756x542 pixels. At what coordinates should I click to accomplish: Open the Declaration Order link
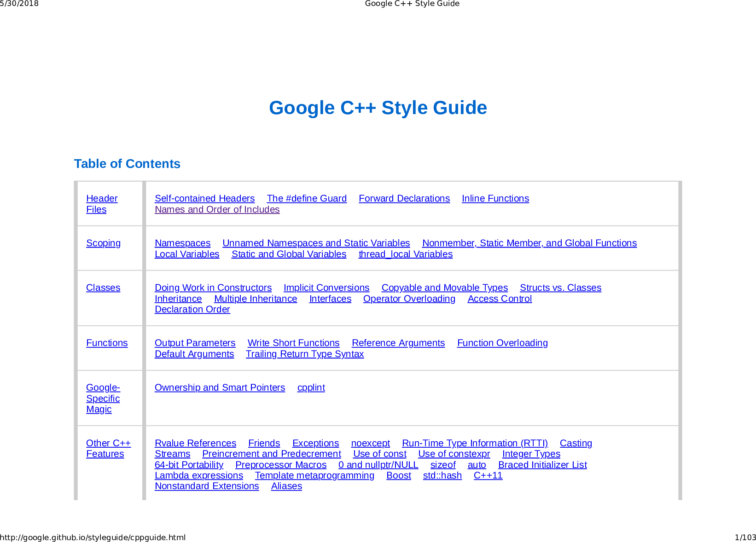tap(192, 309)
